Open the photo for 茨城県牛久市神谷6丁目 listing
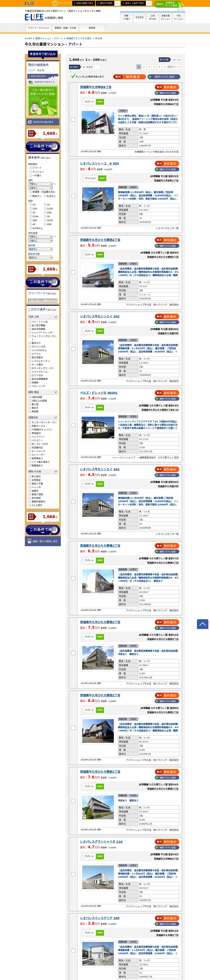The height and width of the screenshot is (980, 210). [98, 122]
